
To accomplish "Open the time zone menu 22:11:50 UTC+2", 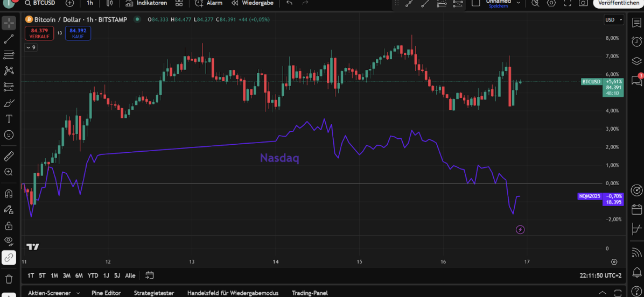I will click(x=601, y=275).
